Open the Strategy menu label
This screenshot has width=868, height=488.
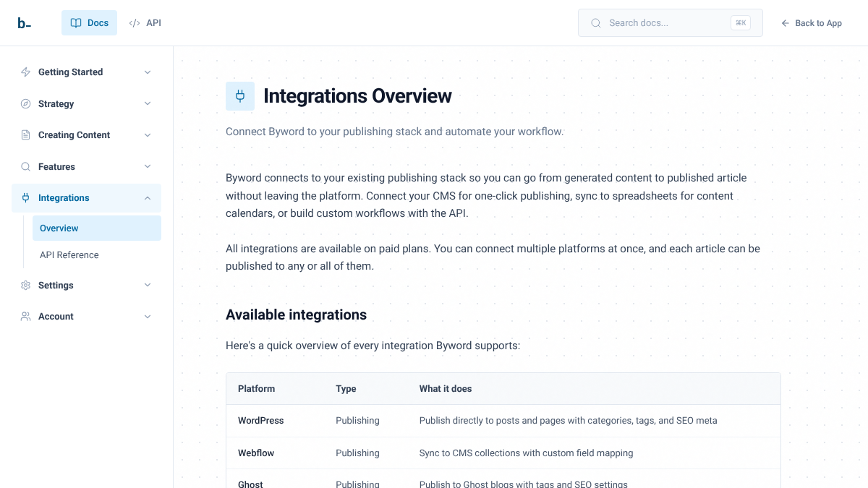coord(56,104)
